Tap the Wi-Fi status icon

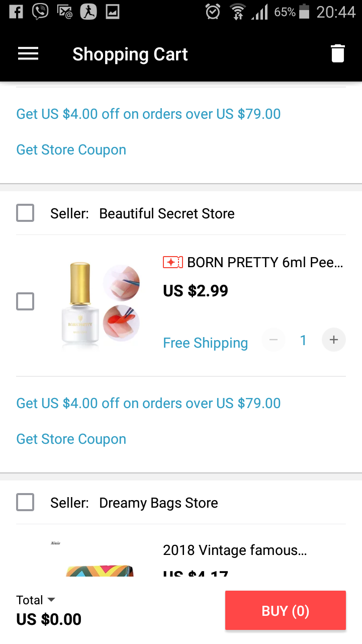(x=237, y=12)
